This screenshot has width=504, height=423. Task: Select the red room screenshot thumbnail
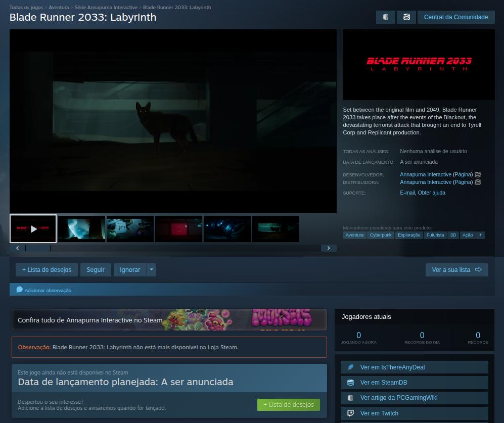(178, 229)
